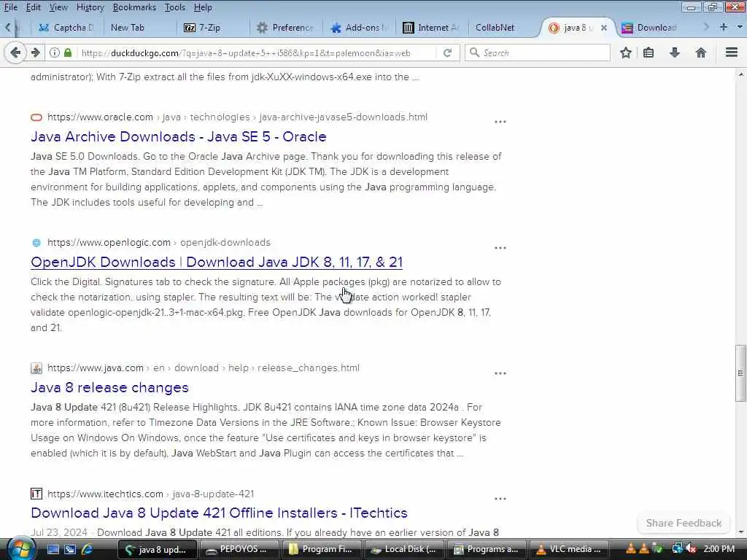Switch to the Download tab
The width and height of the screenshot is (747, 560).
pos(657,28)
